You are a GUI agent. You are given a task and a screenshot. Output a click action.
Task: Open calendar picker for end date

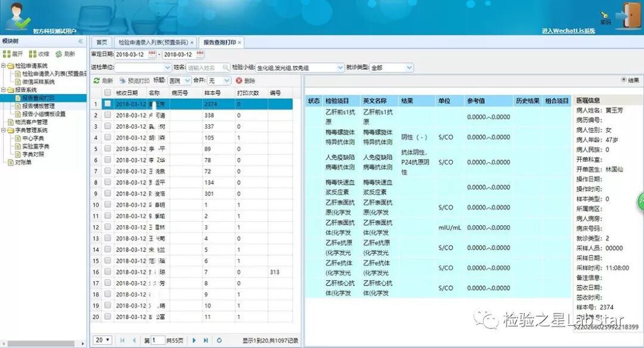pyautogui.click(x=200, y=54)
